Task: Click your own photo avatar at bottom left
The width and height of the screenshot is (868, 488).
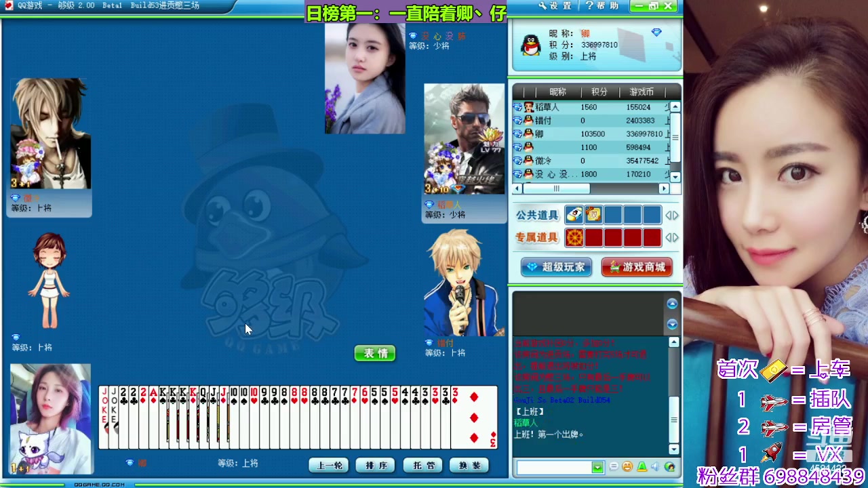Action: tap(50, 419)
